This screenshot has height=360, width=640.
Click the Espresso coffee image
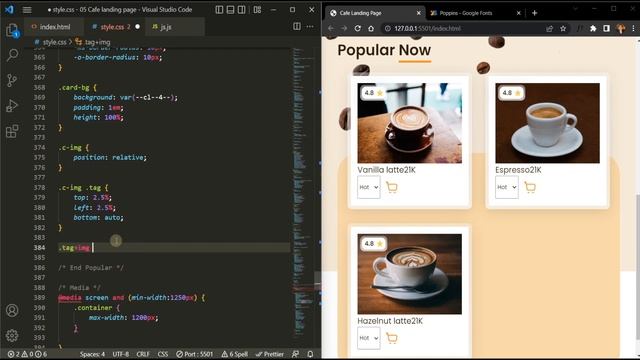click(547, 123)
